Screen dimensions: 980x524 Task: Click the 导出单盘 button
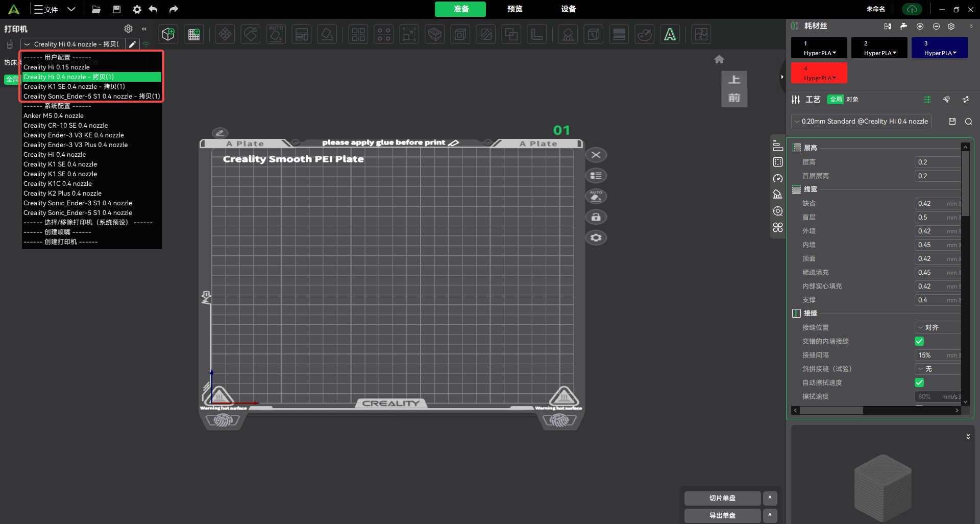coord(722,515)
